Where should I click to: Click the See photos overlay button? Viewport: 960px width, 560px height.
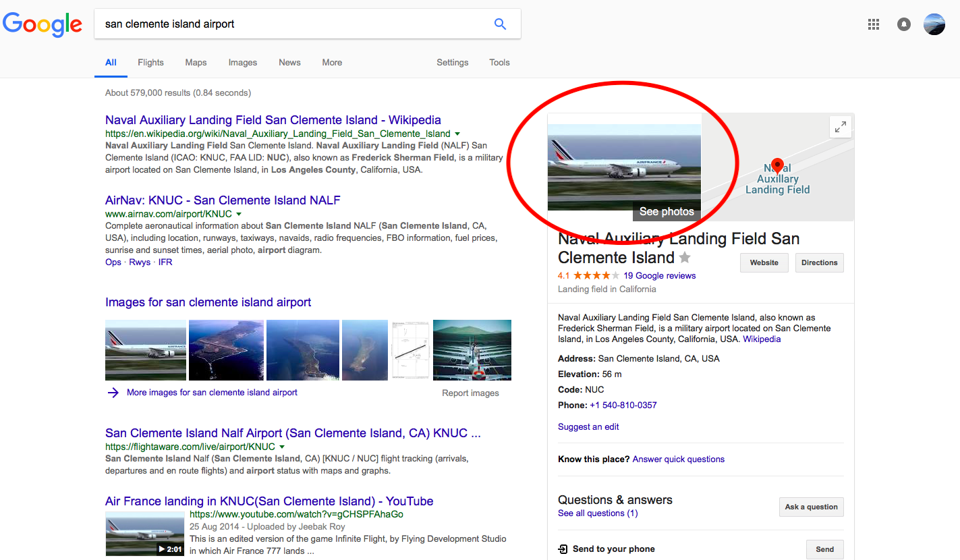pyautogui.click(x=667, y=212)
